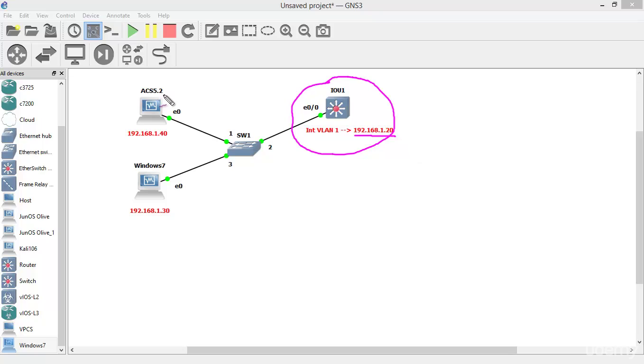Select Windows7 in device list
The width and height of the screenshot is (644, 364).
pos(29,345)
